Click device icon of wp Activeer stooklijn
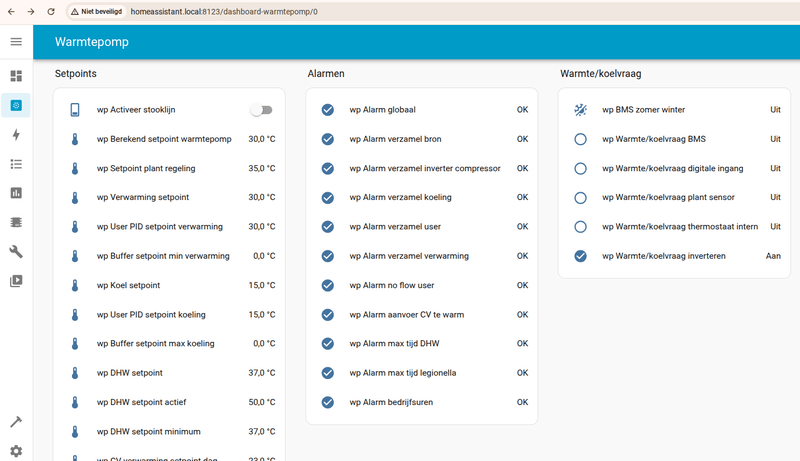The height and width of the screenshot is (461, 800). tap(75, 110)
